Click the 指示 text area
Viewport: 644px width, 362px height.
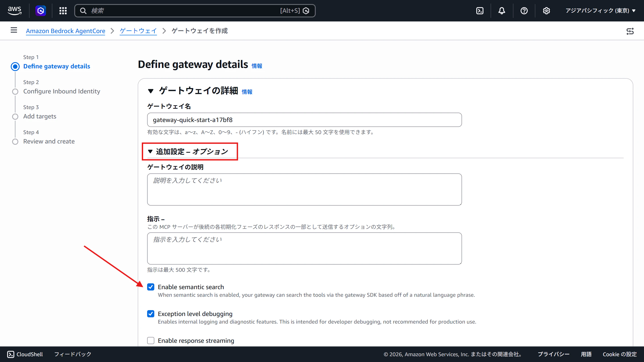pyautogui.click(x=304, y=248)
